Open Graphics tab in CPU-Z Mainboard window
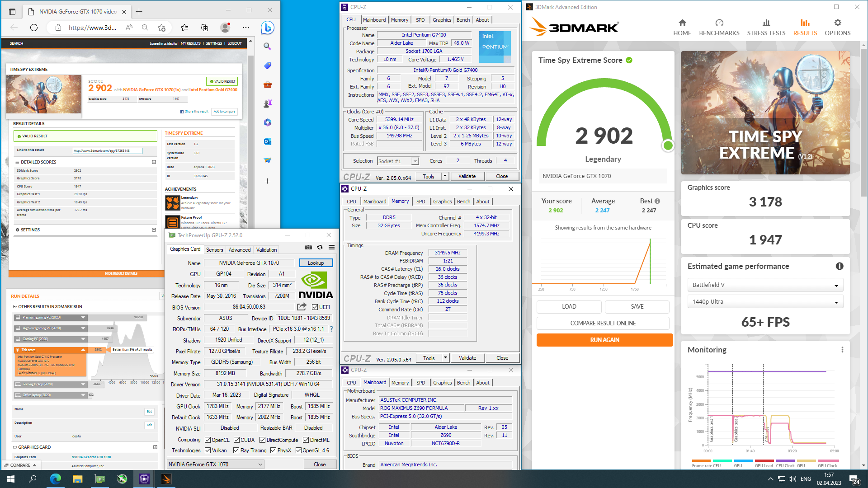 coord(442,383)
